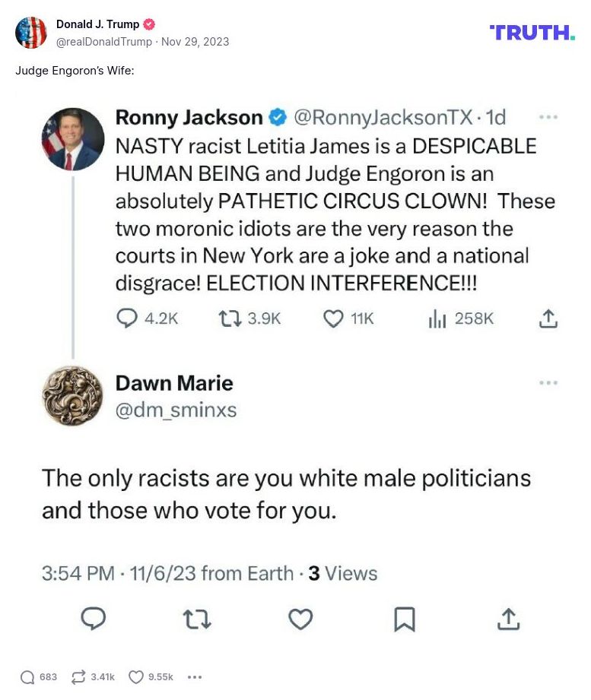Image resolution: width=591 pixels, height=700 pixels.
Task: Share Ronny Jackson's tweet
Action: click(x=548, y=318)
